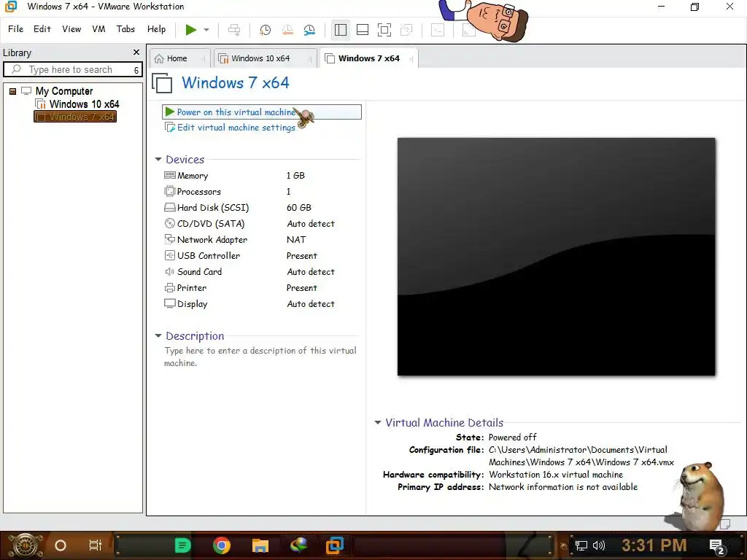Screen dimensions: 747x560
Task: Open the Tabs menu
Action: coord(125,29)
